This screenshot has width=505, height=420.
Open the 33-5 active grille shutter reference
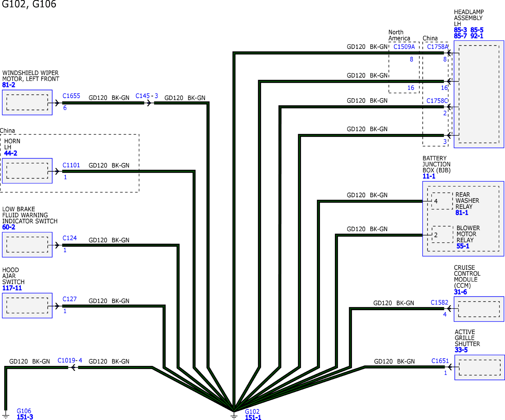(461, 350)
